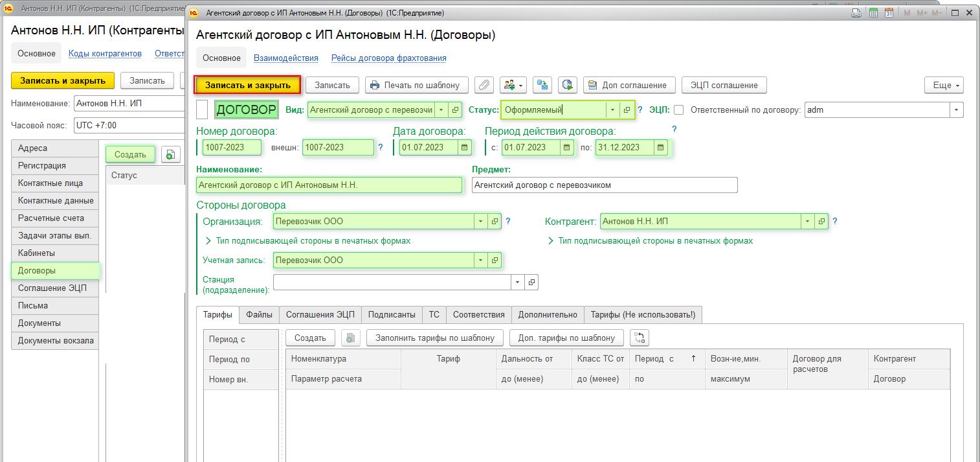The height and width of the screenshot is (462, 980).
Task: Open the Рейсы договора фрахтования link
Action: [x=388, y=58]
